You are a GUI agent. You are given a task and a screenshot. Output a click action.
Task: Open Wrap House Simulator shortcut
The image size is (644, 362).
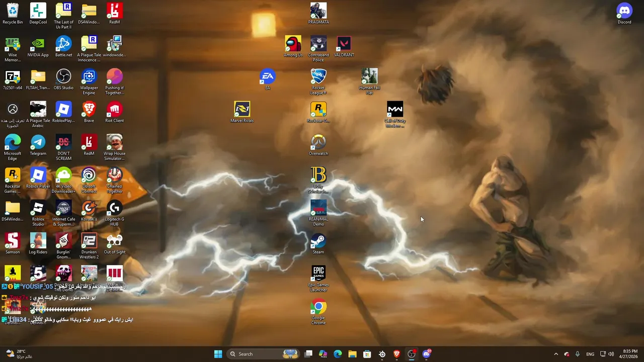click(x=115, y=148)
